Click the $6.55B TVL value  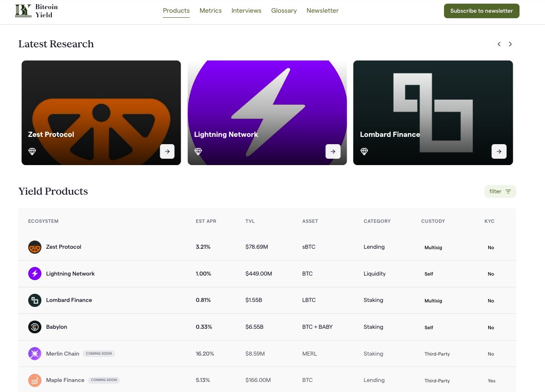tap(254, 327)
